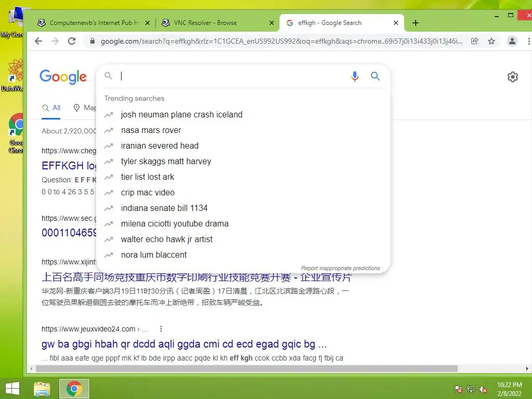Click the Chrome taskbar icon
The width and height of the screenshot is (532, 399).
74,389
